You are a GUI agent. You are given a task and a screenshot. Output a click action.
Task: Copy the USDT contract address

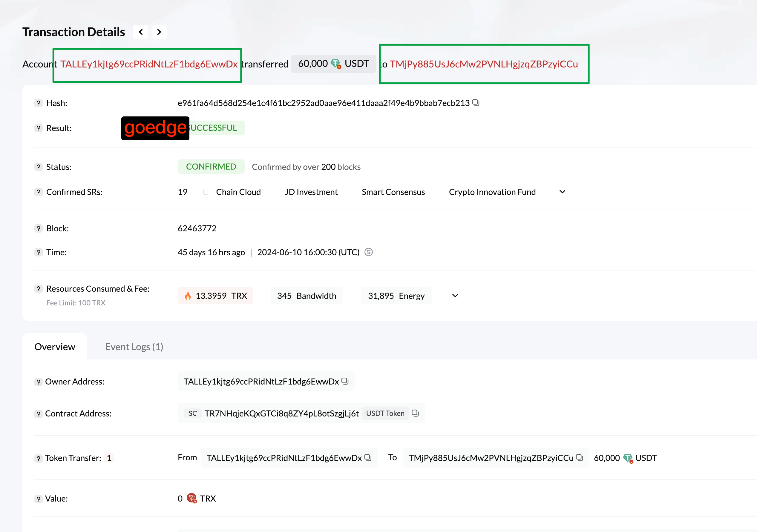pyautogui.click(x=415, y=413)
